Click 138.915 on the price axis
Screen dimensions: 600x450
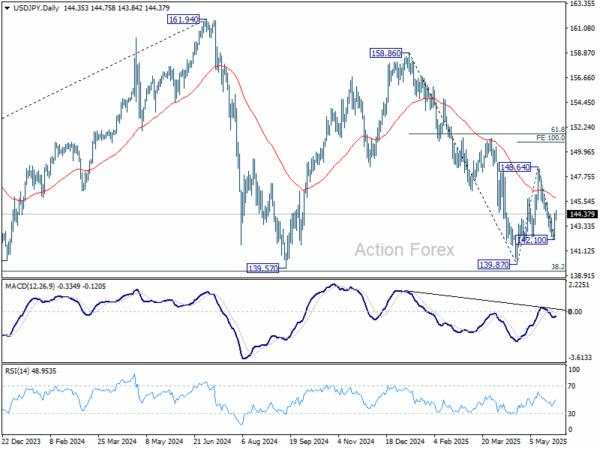[582, 276]
